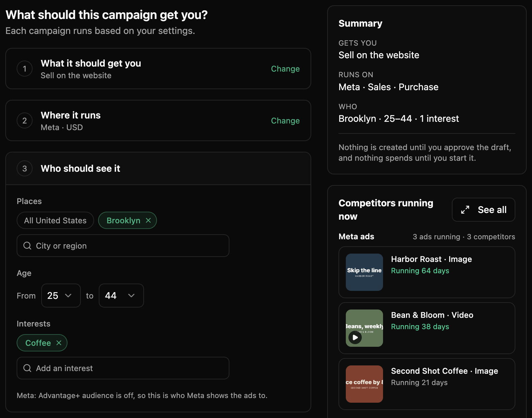The image size is (532, 418).
Task: Play the Bean & Bloom video ad
Action: pyautogui.click(x=355, y=337)
